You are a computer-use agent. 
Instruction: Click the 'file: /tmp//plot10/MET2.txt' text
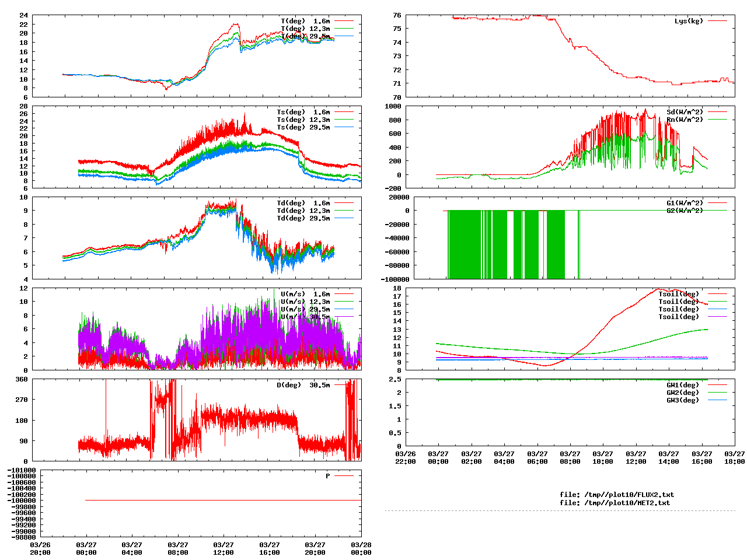615,502
